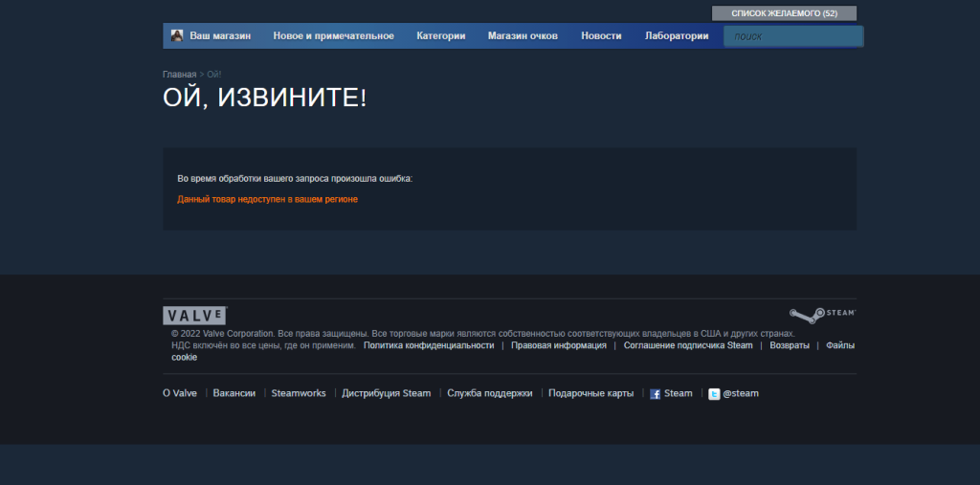Open the Steamworks footer link
Viewport: 980px width, 485px height.
[x=299, y=393]
